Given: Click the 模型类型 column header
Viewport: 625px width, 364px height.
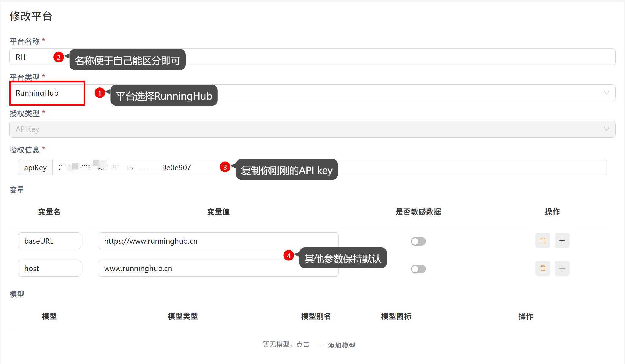Looking at the screenshot, I should 183,316.
